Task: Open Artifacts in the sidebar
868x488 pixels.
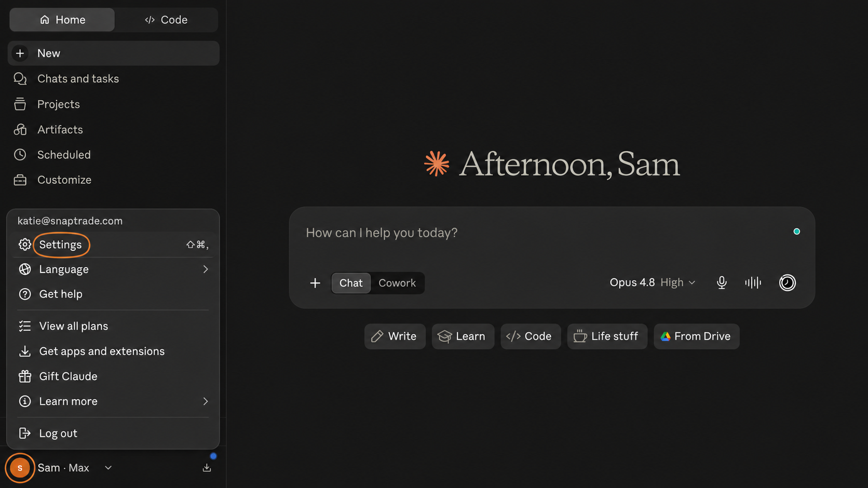Action: (x=113, y=130)
